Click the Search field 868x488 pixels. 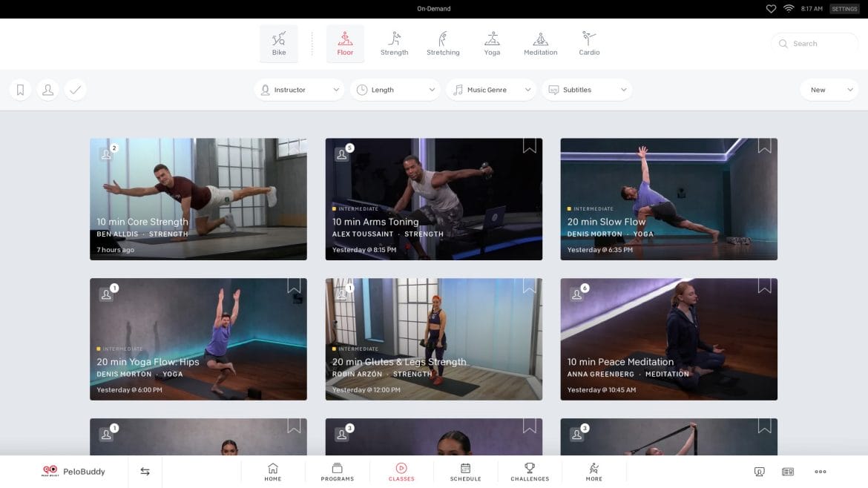pyautogui.click(x=815, y=44)
